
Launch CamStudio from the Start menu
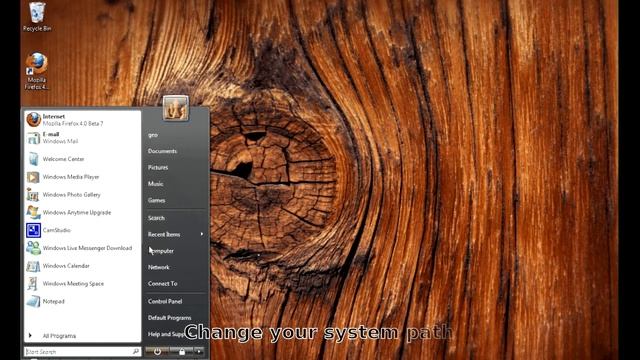click(82, 230)
